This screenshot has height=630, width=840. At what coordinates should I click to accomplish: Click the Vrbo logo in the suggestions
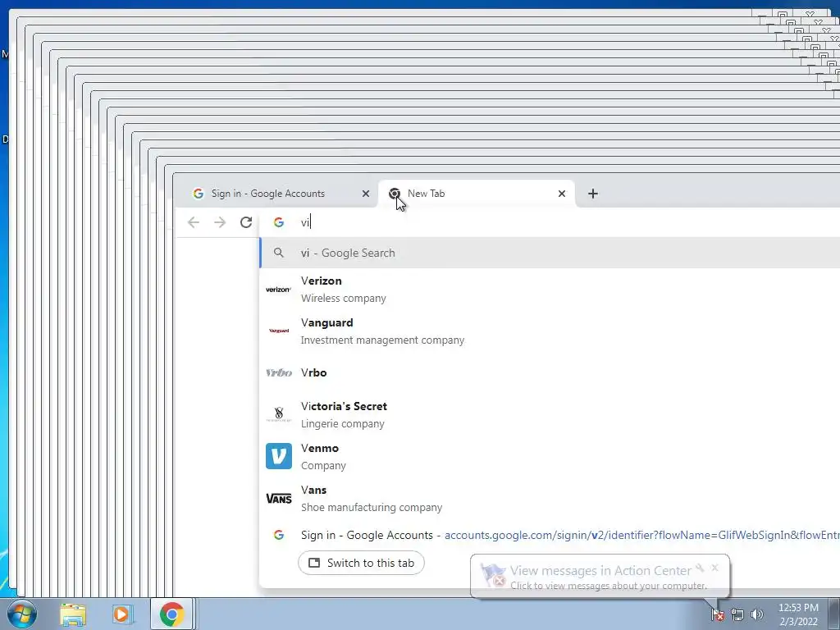(x=279, y=372)
